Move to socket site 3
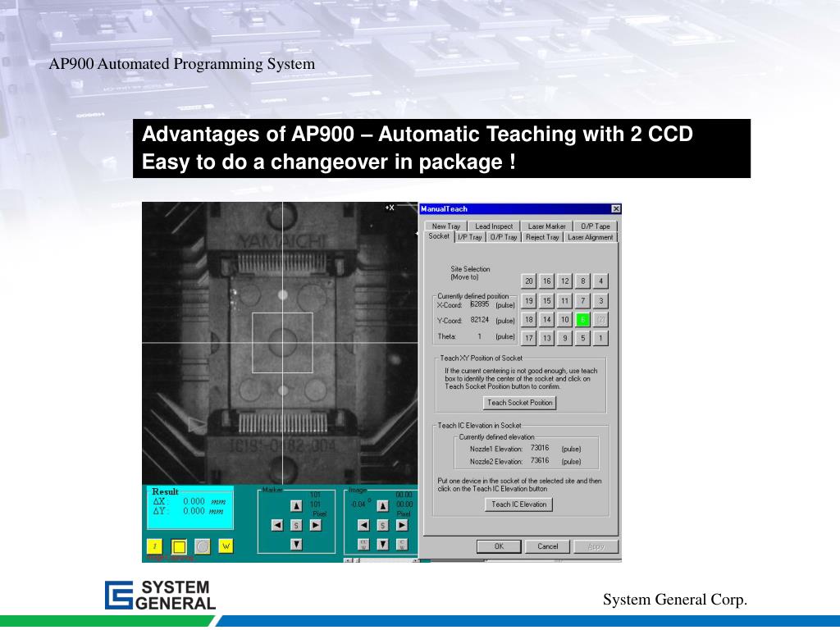840x630 pixels. 600,301
